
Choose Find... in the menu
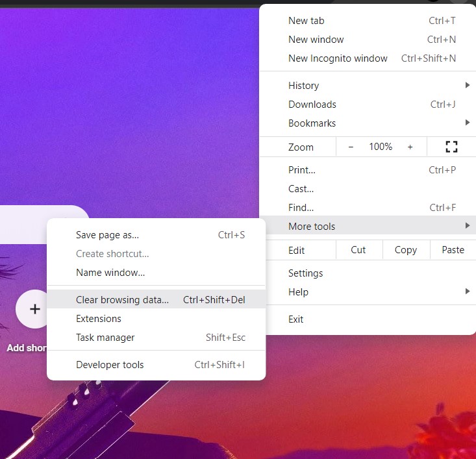pos(368,208)
